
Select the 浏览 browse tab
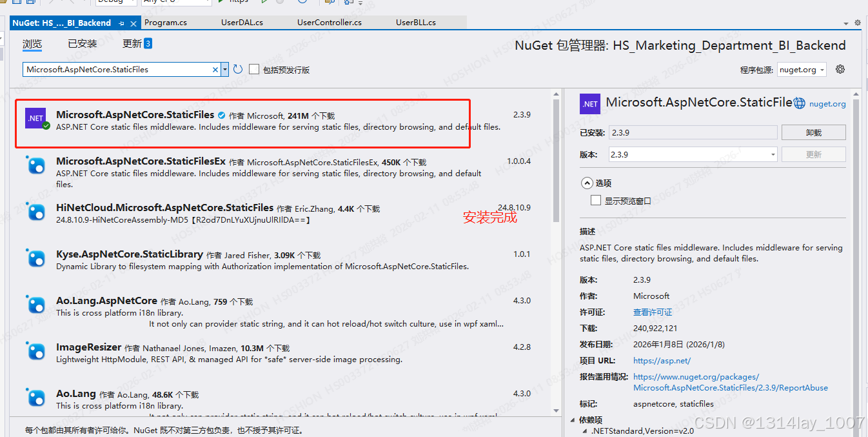(x=32, y=44)
